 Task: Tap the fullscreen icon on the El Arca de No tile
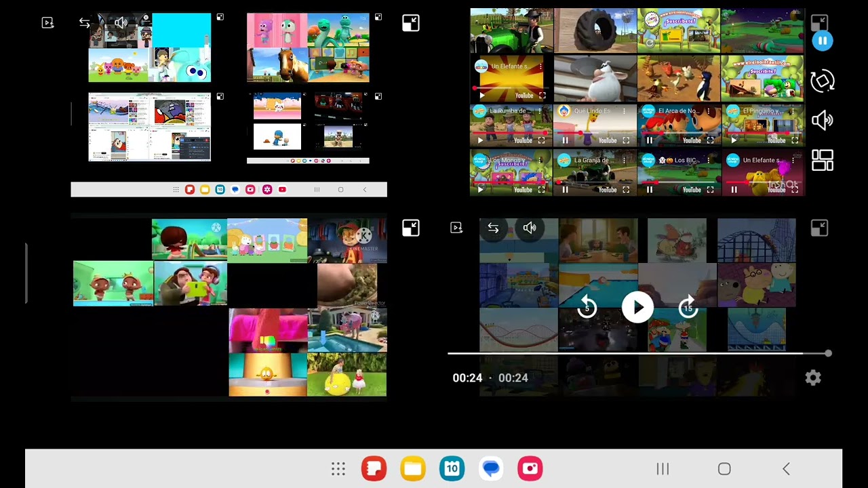click(x=710, y=140)
